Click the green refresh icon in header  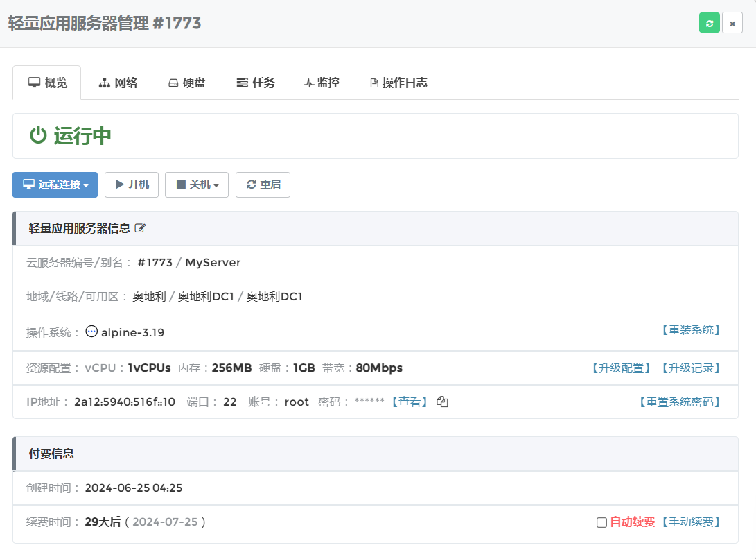(x=709, y=23)
